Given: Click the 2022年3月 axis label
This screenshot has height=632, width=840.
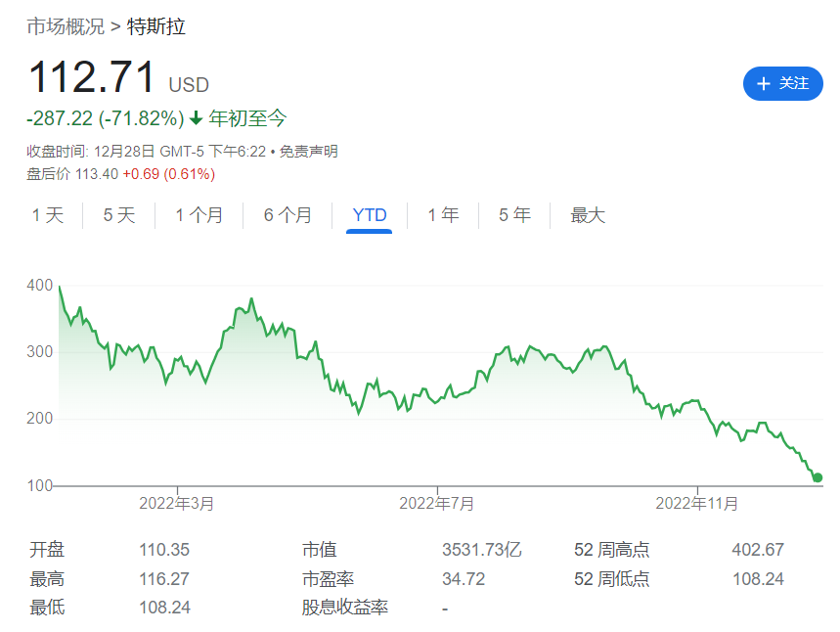Looking at the screenshot, I should coord(177,503).
